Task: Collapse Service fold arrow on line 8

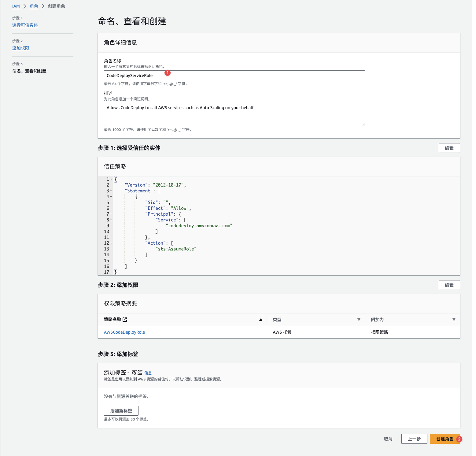Action: [x=111, y=220]
